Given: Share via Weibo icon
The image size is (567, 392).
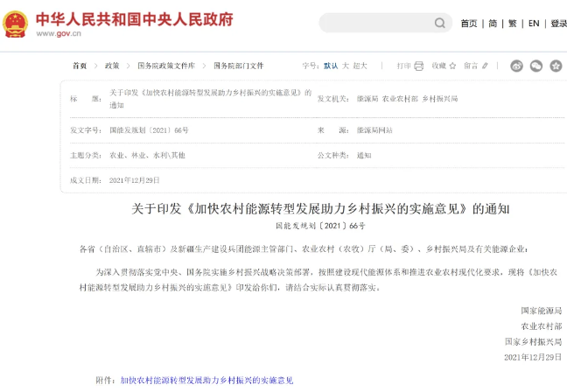Looking at the screenshot, I should (x=516, y=66).
